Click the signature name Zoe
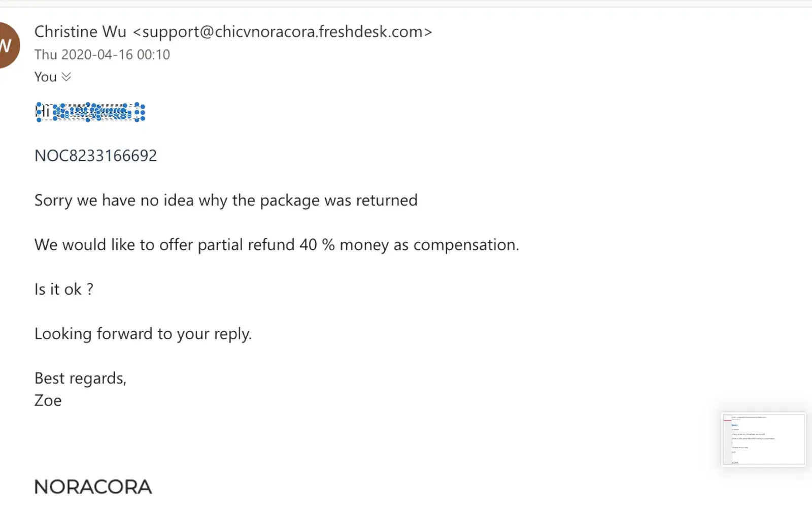This screenshot has height=508, width=812. [48, 400]
